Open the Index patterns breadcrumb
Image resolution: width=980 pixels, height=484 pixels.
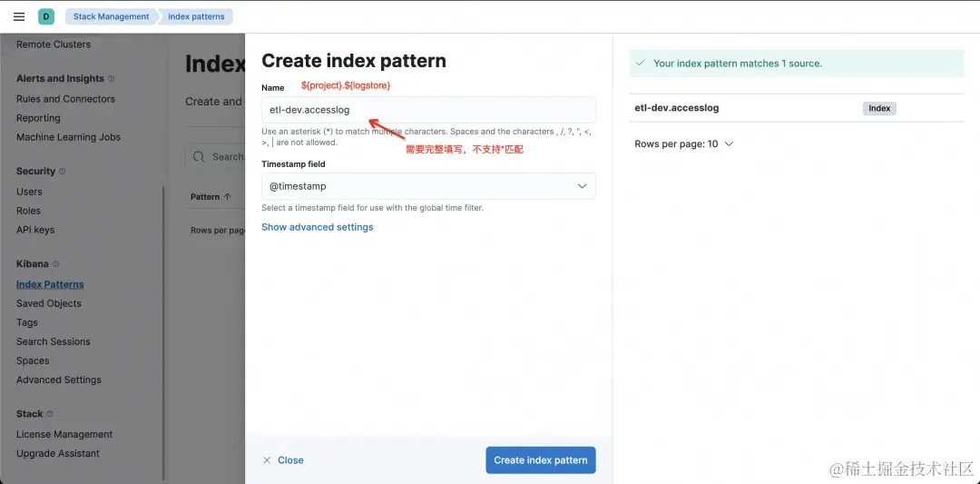pyautogui.click(x=196, y=16)
